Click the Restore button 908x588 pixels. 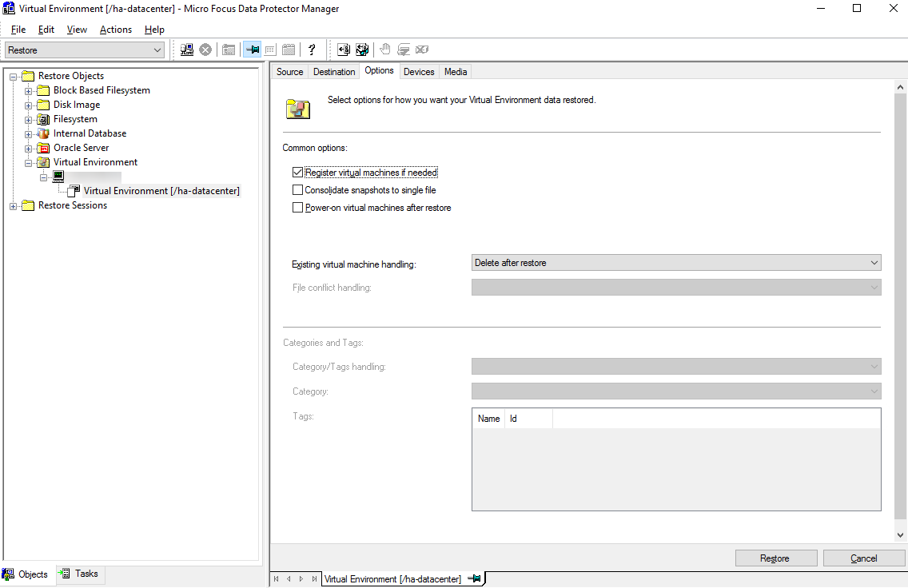pyautogui.click(x=776, y=558)
